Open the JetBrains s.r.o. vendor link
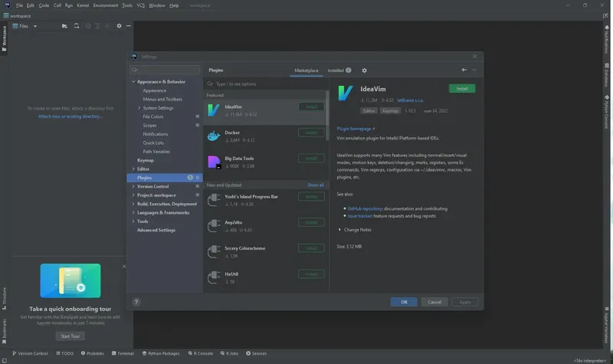 [x=410, y=100]
